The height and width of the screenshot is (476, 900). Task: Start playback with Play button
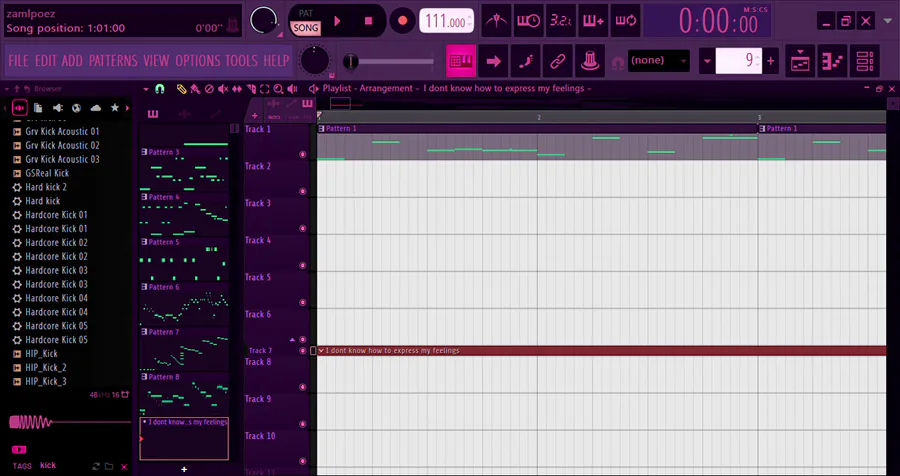click(338, 21)
